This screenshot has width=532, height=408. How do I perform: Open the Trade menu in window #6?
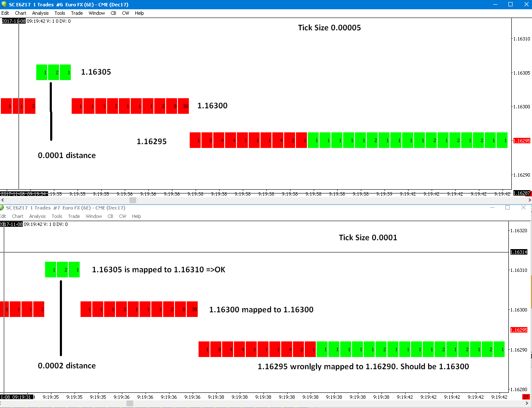click(77, 13)
